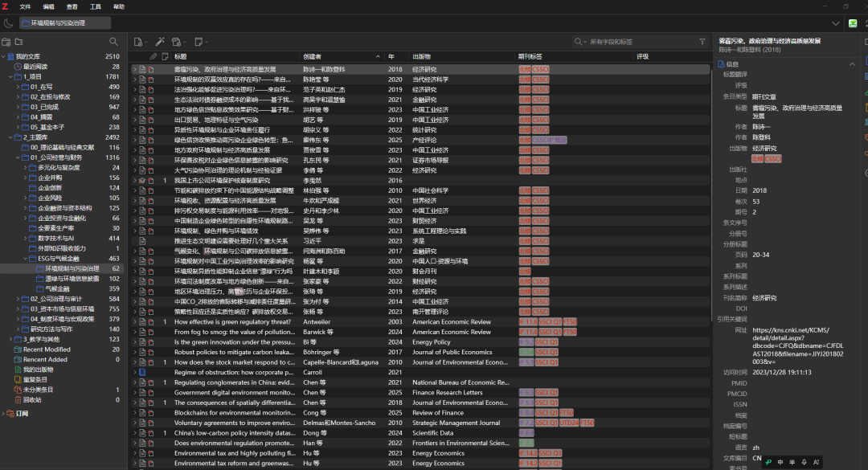The image size is (868, 470).
Task: Toggle the 半 half-width mode in the input bar
Action: click(x=792, y=462)
